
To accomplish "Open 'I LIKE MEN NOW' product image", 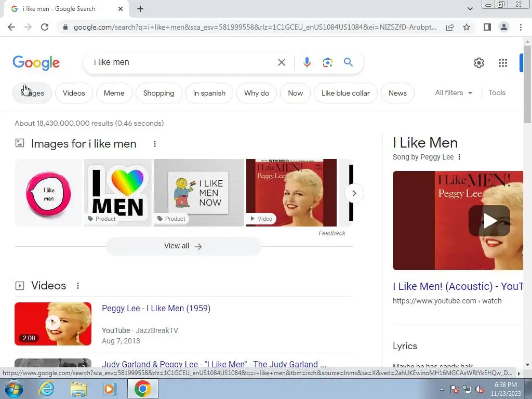I will [x=199, y=193].
